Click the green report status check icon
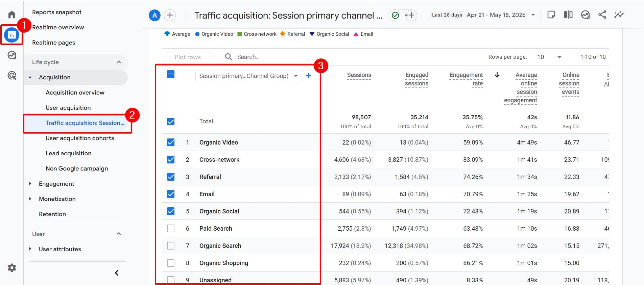Image resolution: width=644 pixels, height=285 pixels. click(x=396, y=15)
